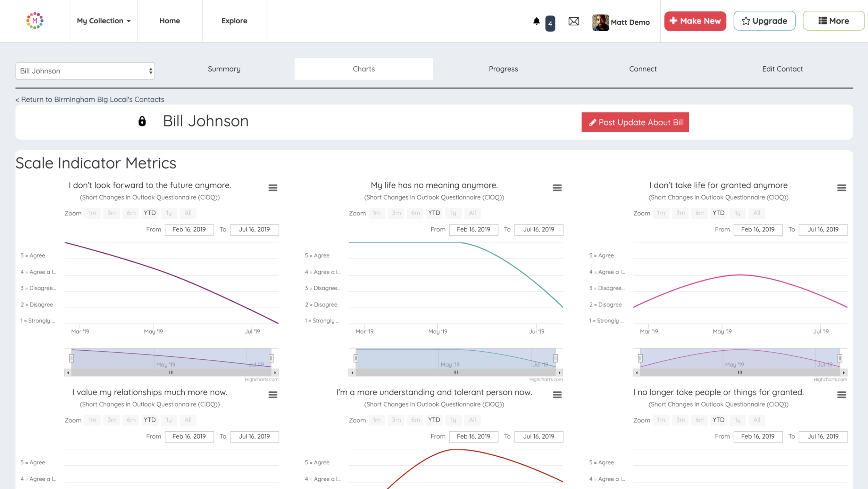Image resolution: width=868 pixels, height=489 pixels.
Task: Go to Explore in top navigation
Action: [234, 21]
